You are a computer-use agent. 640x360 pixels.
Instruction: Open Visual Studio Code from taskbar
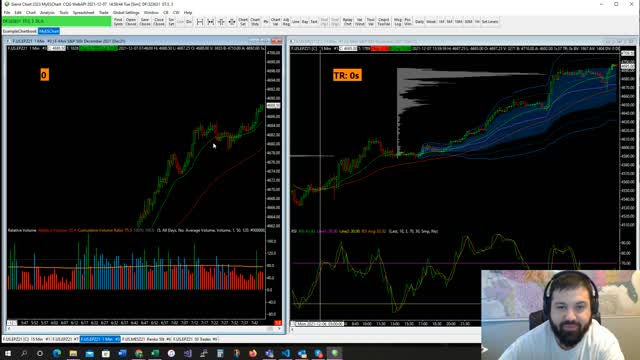(285, 353)
